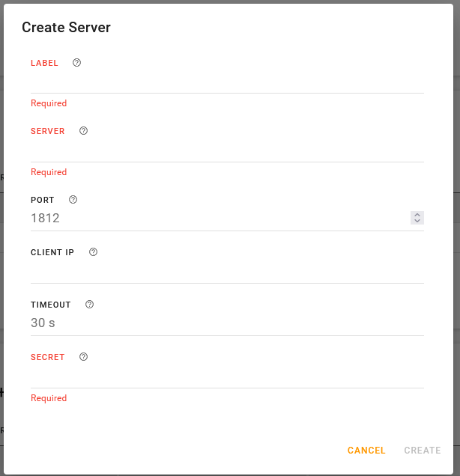Click the PORT field label text

pyautogui.click(x=43, y=200)
